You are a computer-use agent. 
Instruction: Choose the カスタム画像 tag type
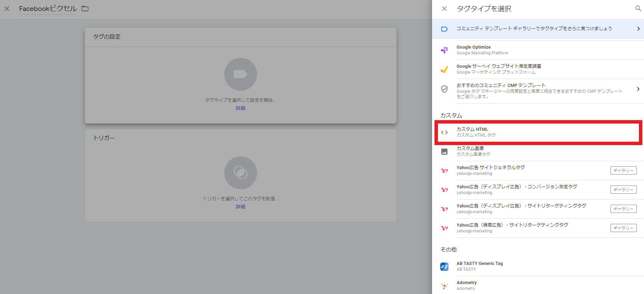538,151
